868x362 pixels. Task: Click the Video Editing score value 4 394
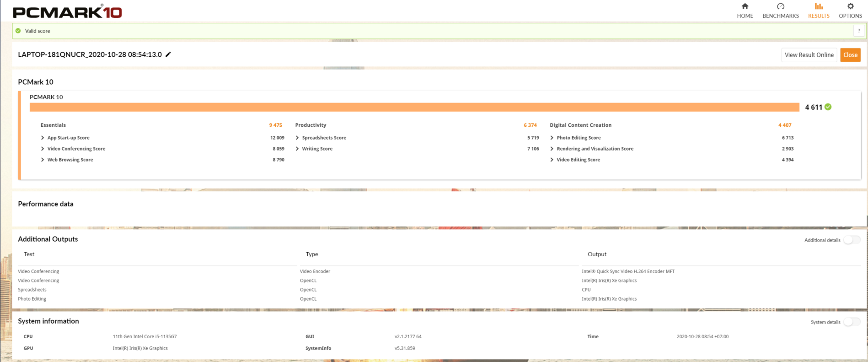point(788,160)
